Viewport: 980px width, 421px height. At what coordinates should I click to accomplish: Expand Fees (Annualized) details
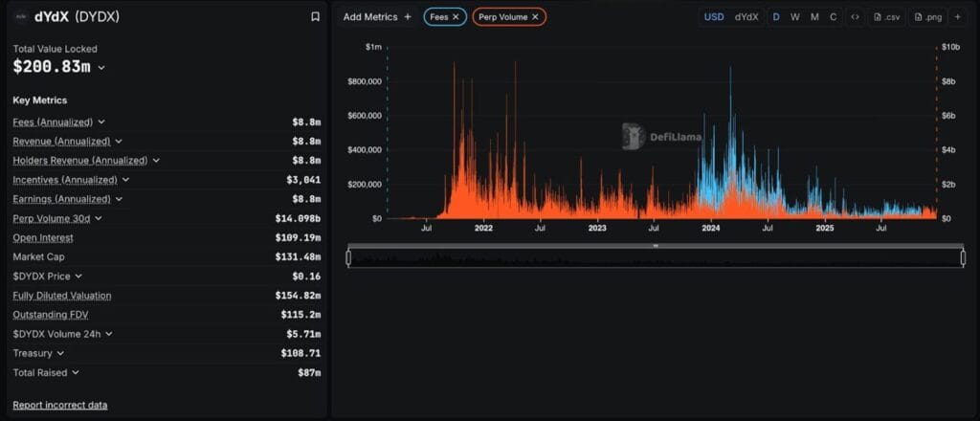[101, 122]
